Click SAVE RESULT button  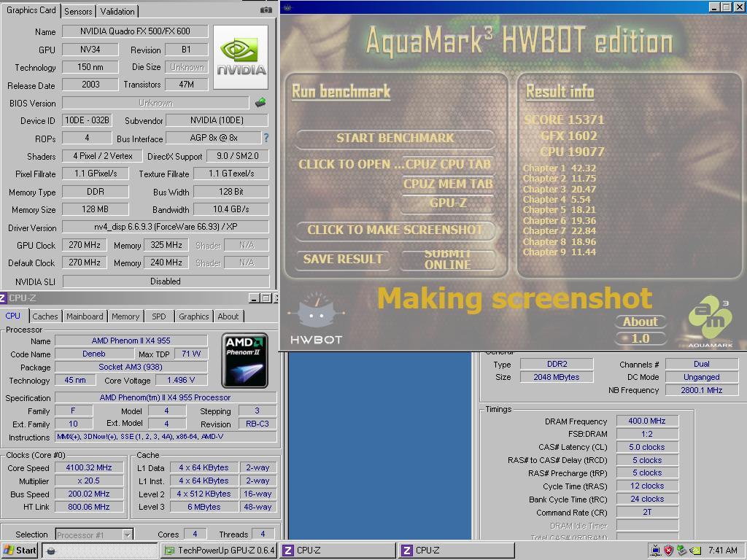[x=343, y=259]
